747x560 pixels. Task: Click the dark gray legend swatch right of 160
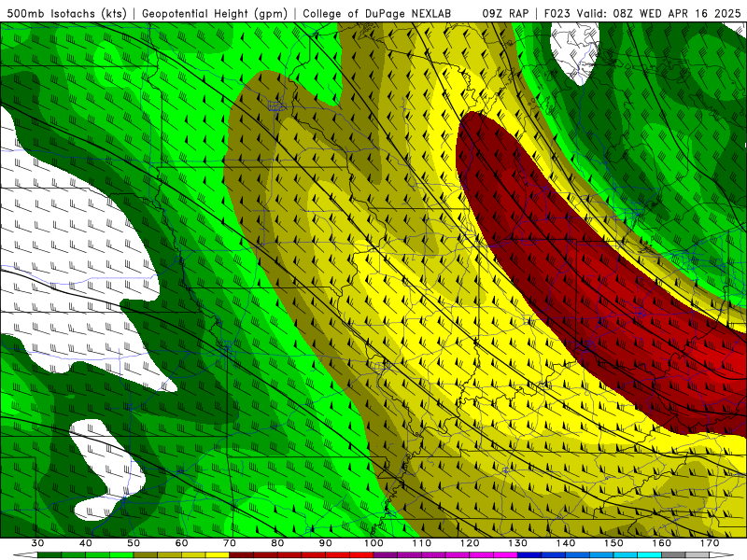[673, 555]
